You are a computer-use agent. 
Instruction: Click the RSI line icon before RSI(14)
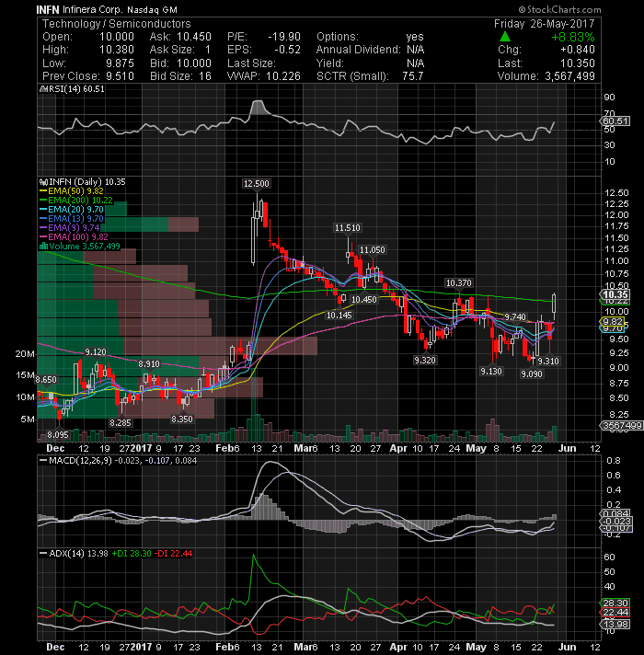tap(43, 89)
